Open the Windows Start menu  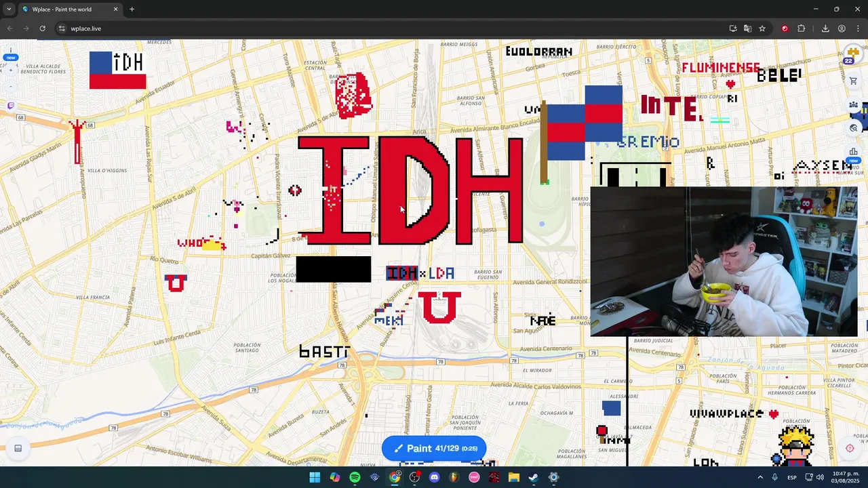[315, 477]
